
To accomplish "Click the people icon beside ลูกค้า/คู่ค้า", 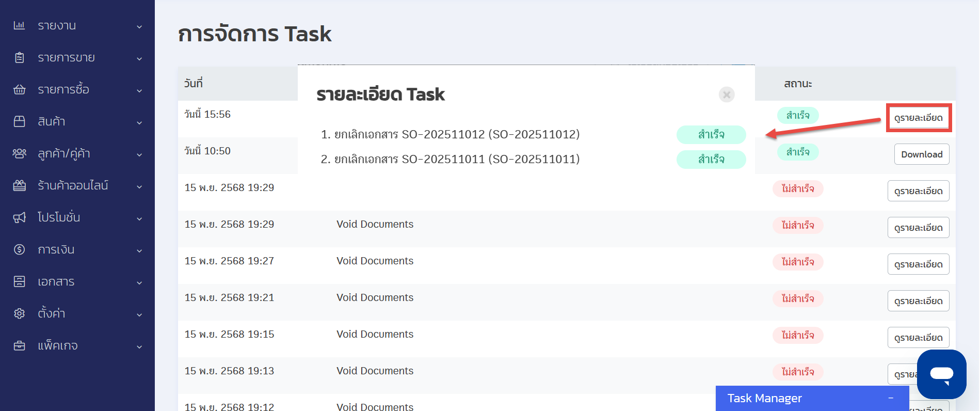I will pyautogui.click(x=19, y=153).
